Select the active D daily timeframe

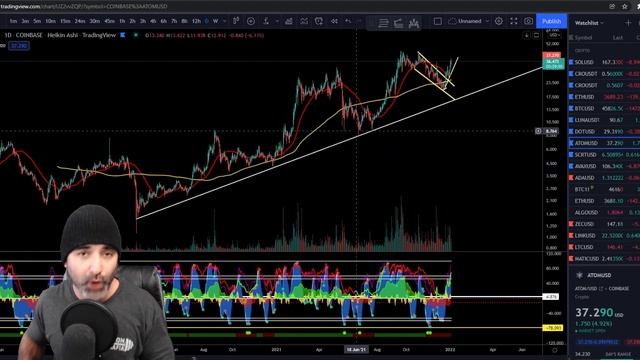207,21
